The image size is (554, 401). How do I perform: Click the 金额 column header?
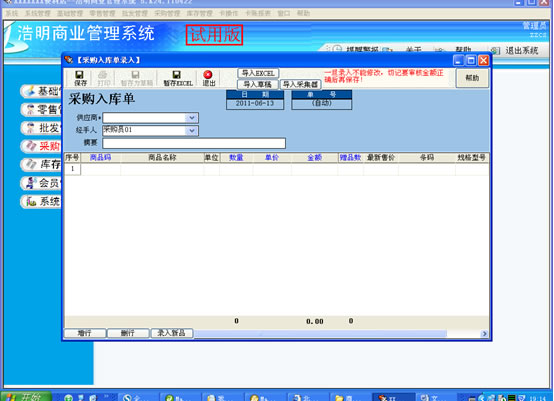(314, 158)
